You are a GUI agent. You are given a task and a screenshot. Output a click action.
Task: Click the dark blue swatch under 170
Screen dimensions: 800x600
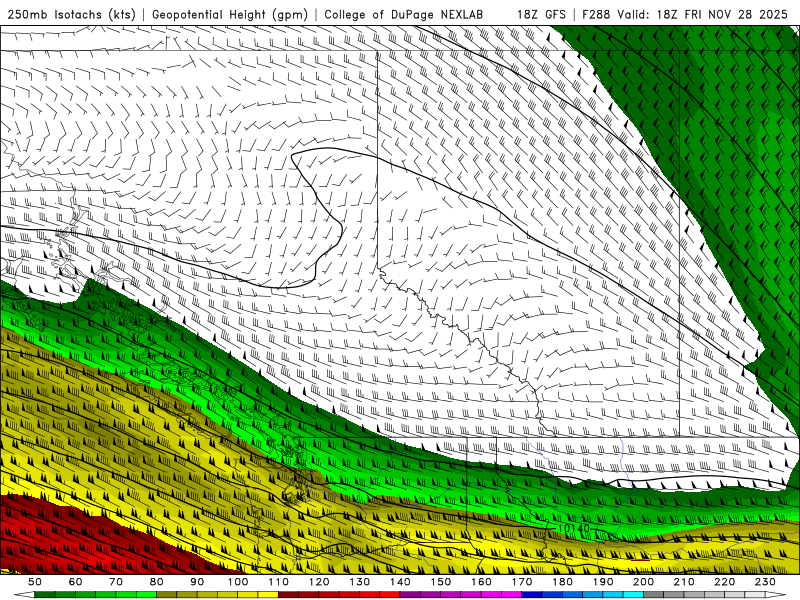[532, 595]
